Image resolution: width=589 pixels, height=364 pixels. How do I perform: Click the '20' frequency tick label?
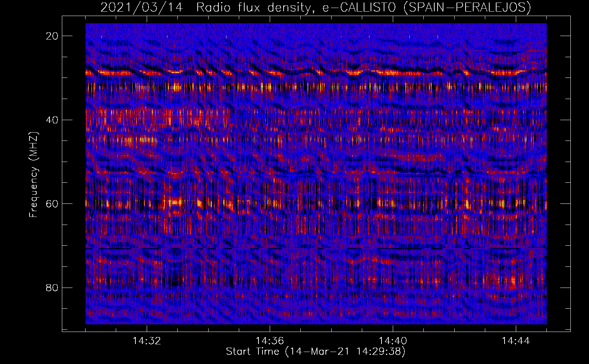pos(52,36)
